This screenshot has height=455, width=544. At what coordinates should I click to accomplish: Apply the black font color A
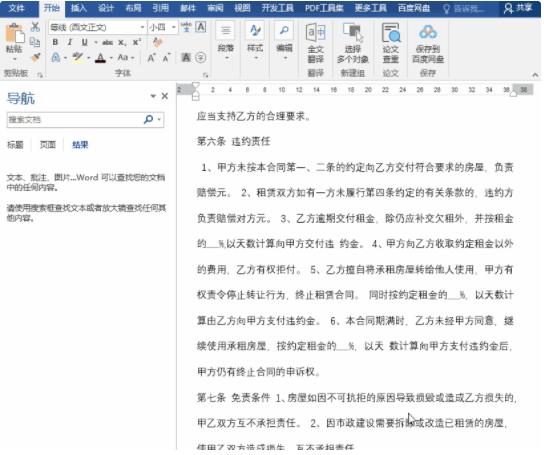101,58
